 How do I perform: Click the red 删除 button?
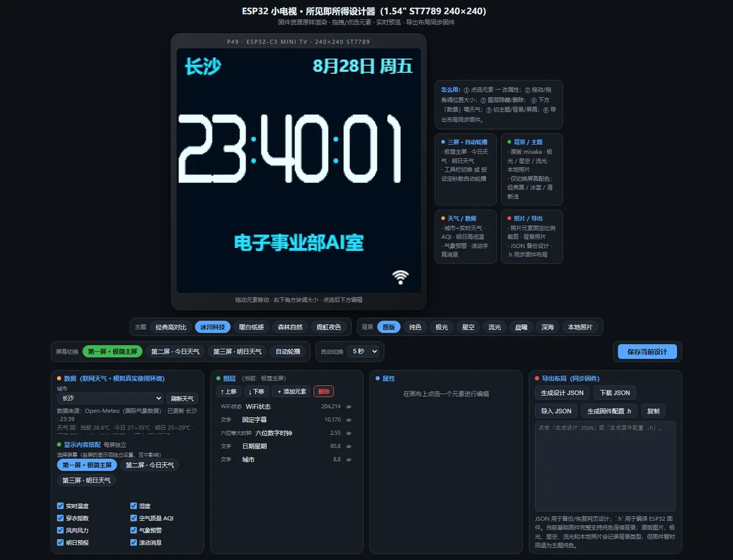324,391
